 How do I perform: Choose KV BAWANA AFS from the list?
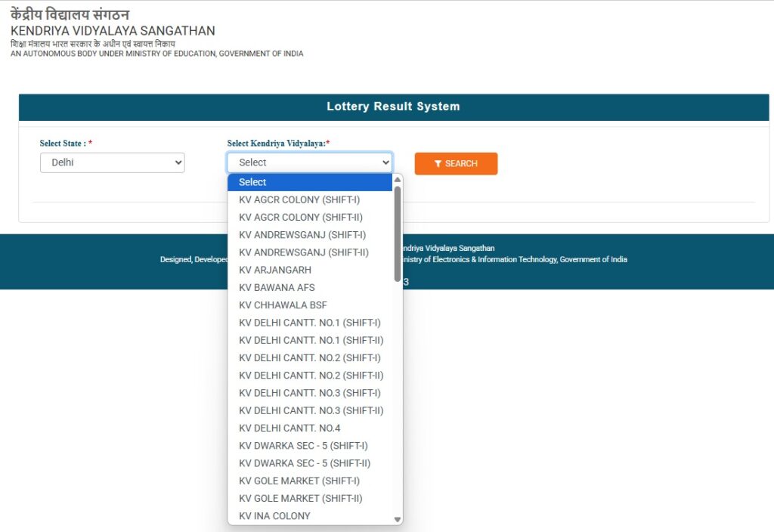[x=309, y=287]
